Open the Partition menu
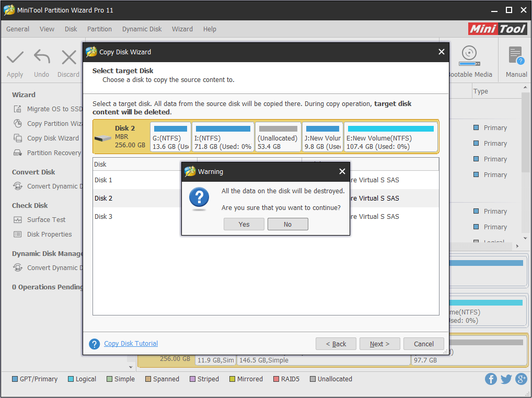The image size is (532, 398). pos(99,29)
